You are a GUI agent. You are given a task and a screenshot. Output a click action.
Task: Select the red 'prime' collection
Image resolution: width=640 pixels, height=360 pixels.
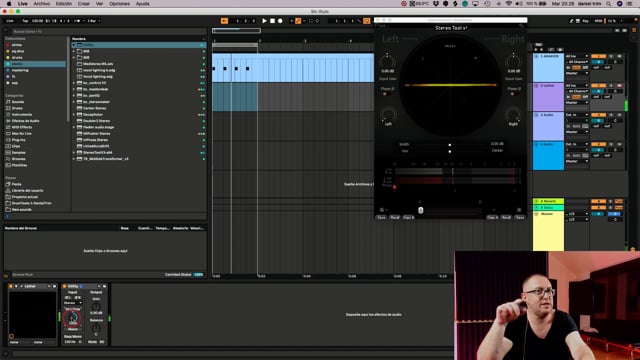coord(16,45)
